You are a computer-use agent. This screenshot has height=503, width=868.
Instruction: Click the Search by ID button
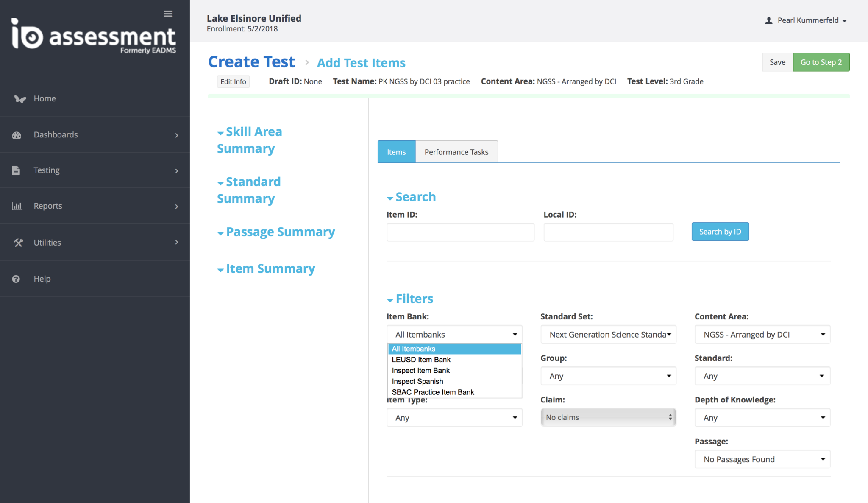click(720, 232)
